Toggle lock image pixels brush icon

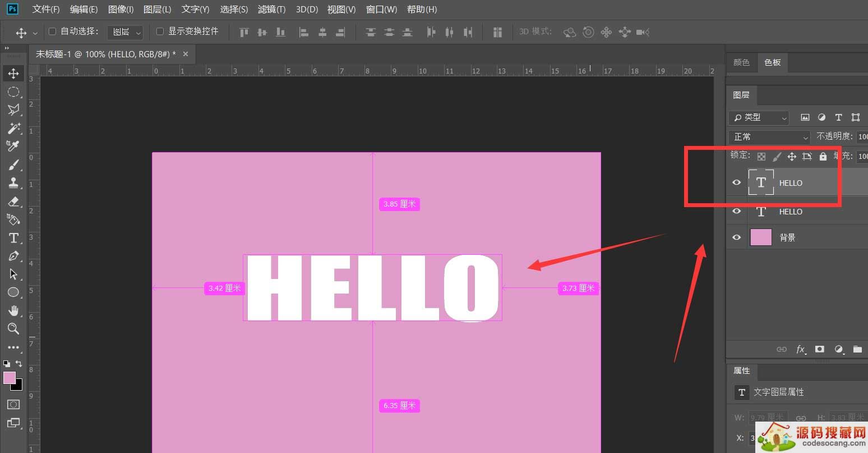777,157
